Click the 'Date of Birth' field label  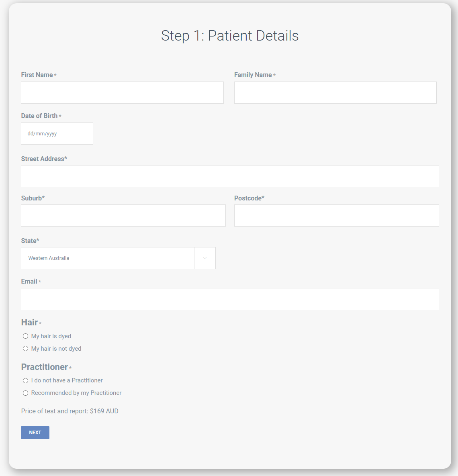pos(39,116)
